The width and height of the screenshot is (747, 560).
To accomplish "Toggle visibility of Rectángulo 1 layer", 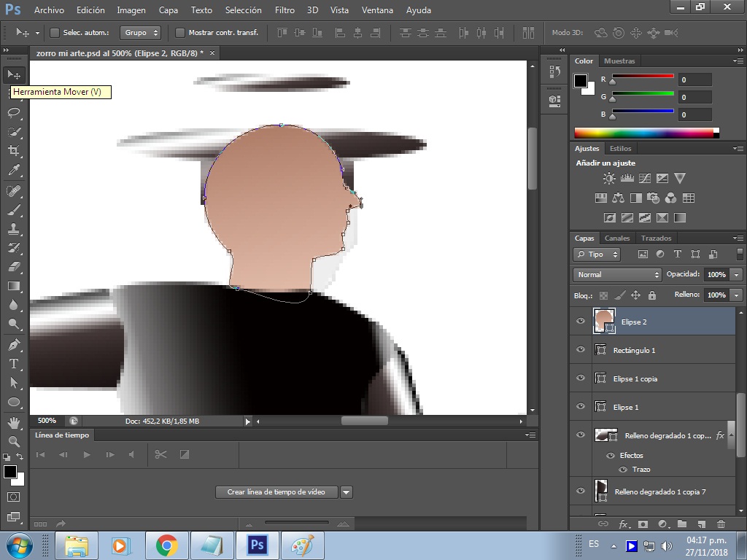I will [580, 349].
